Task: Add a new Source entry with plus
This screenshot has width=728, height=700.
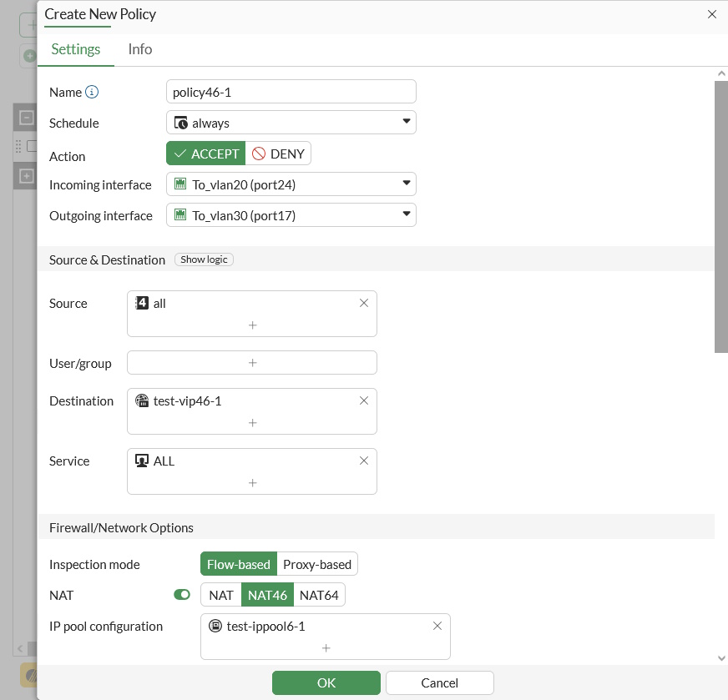Action: coord(252,325)
